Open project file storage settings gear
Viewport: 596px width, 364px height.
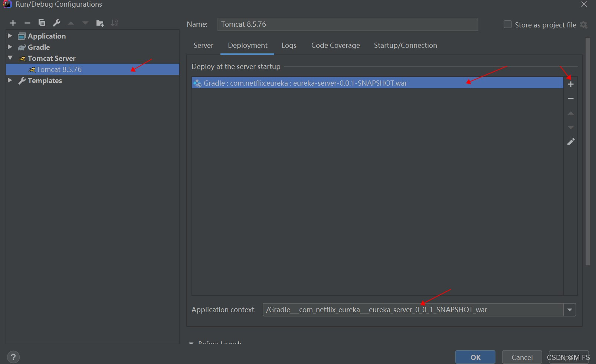(584, 25)
